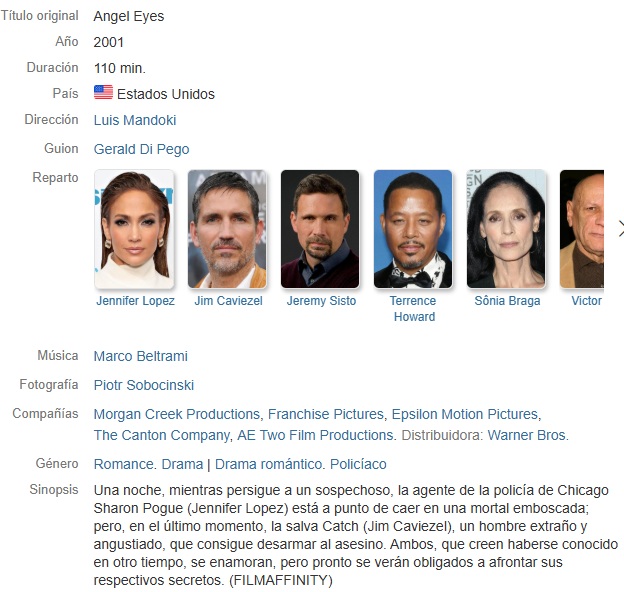Open the Epsilon Motion Pictures link
This screenshot has height=592, width=624.
(465, 414)
